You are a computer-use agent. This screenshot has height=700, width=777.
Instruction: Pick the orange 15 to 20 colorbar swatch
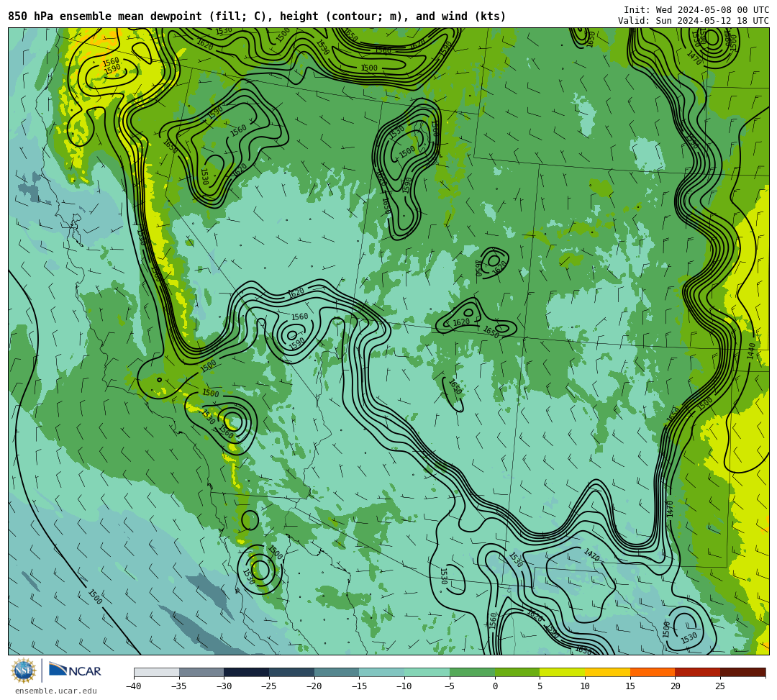pyautogui.click(x=653, y=672)
